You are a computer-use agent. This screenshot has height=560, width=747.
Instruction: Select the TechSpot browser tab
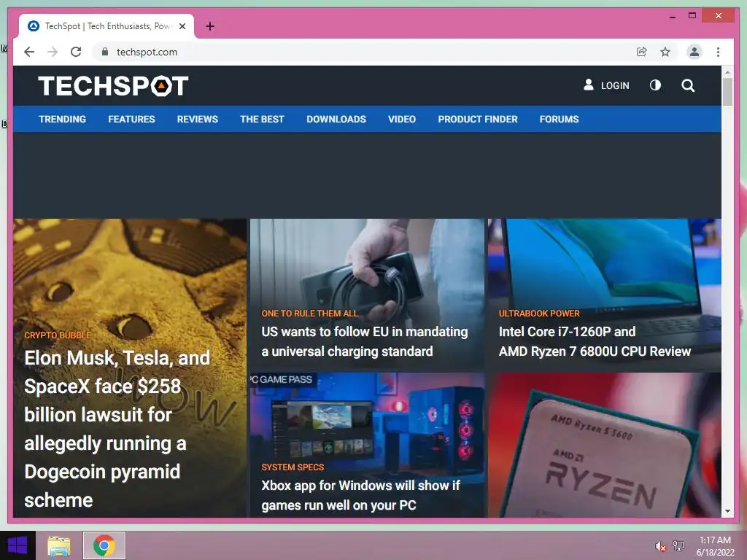click(107, 26)
